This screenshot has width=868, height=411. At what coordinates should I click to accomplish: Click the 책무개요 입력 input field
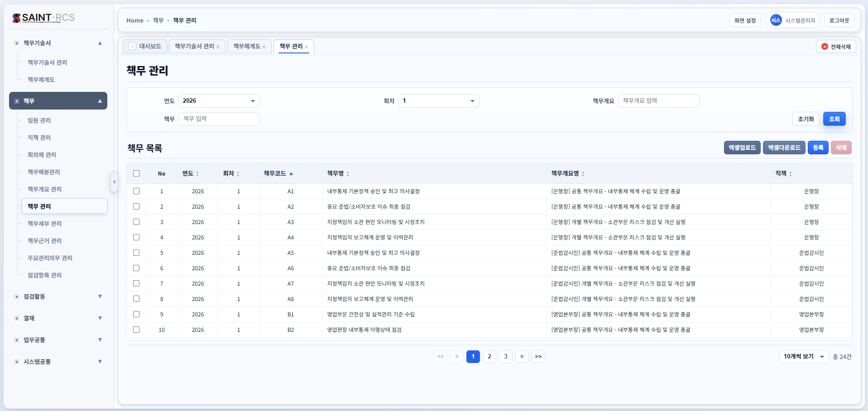click(x=658, y=100)
